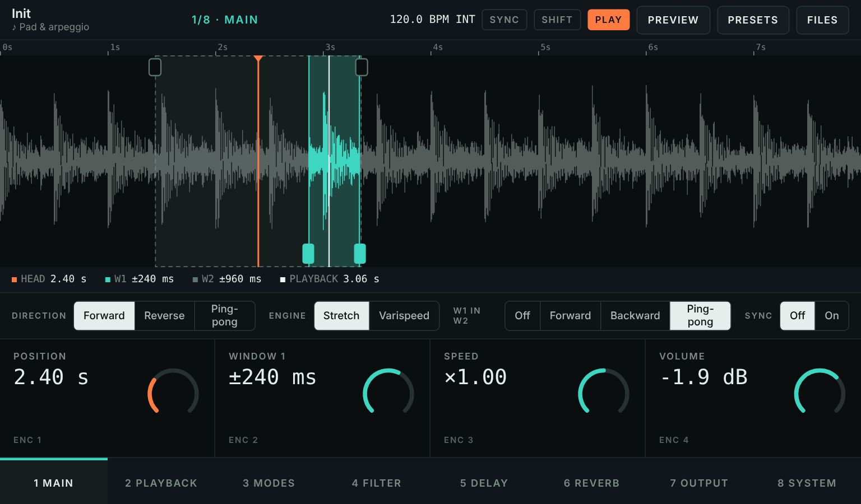Click the window value '±240 ms' in Window 1 panel
The image size is (861, 504).
point(272,377)
